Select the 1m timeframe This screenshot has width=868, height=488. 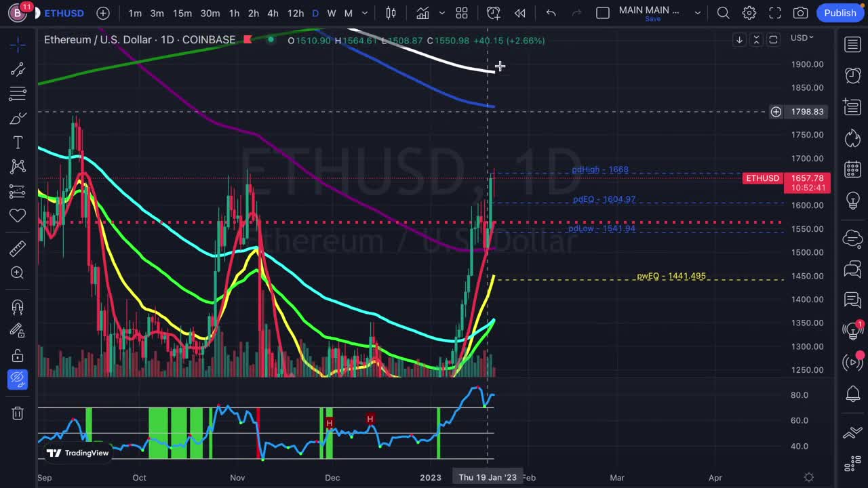pos(135,13)
